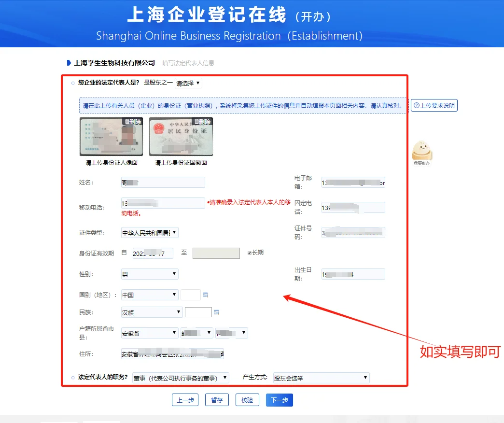Click the ID validity start date field
The width and height of the screenshot is (504, 423).
point(153,254)
